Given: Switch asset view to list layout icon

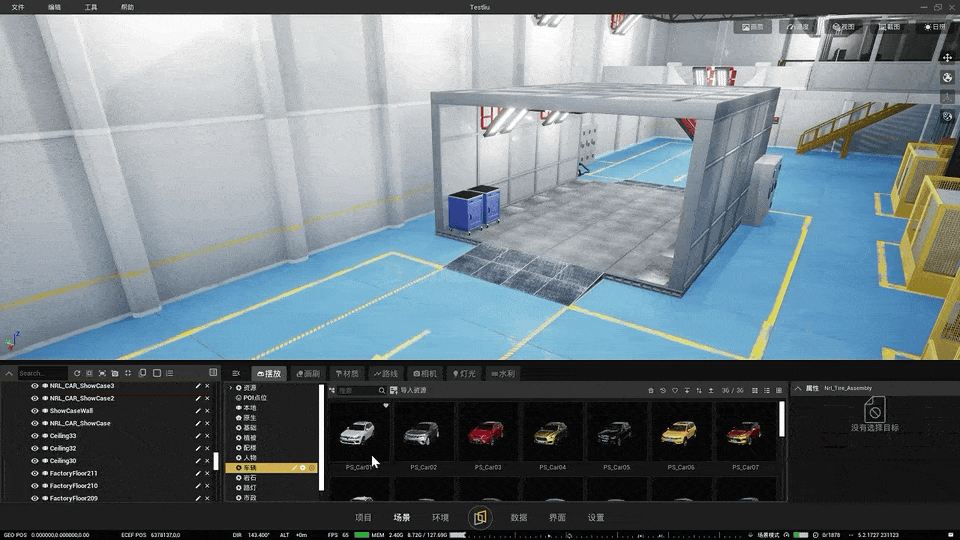Looking at the screenshot, I should click(x=767, y=390).
